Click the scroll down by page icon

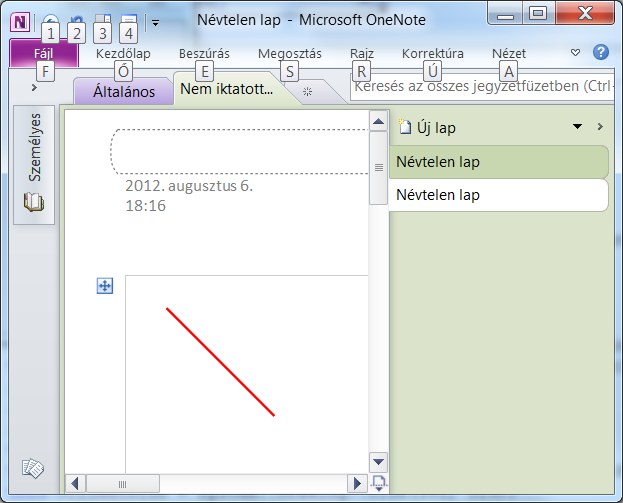[x=379, y=484]
